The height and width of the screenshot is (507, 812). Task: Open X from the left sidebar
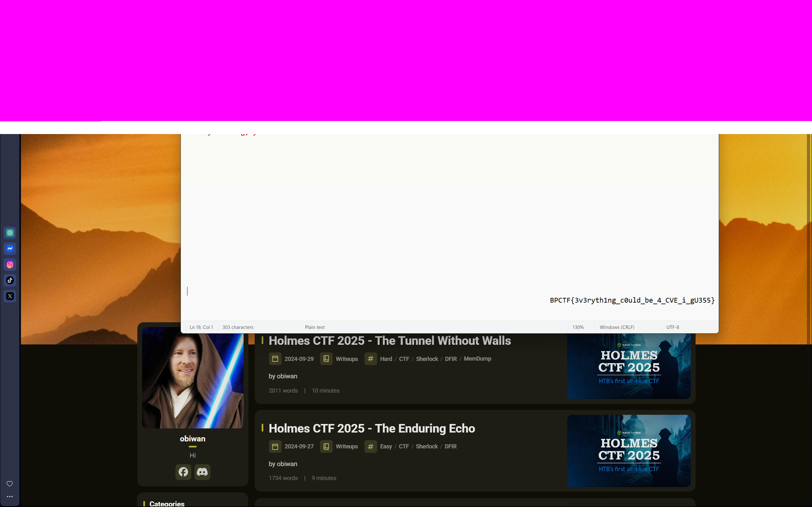(x=10, y=296)
